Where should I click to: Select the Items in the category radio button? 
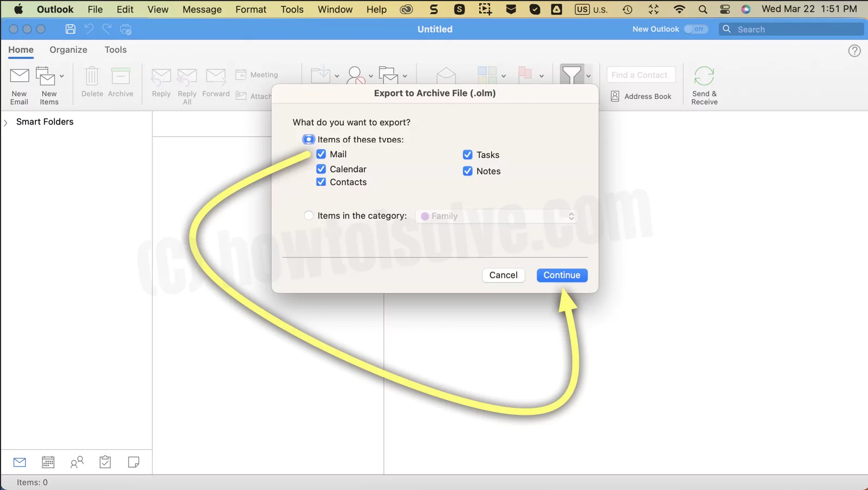(x=309, y=216)
